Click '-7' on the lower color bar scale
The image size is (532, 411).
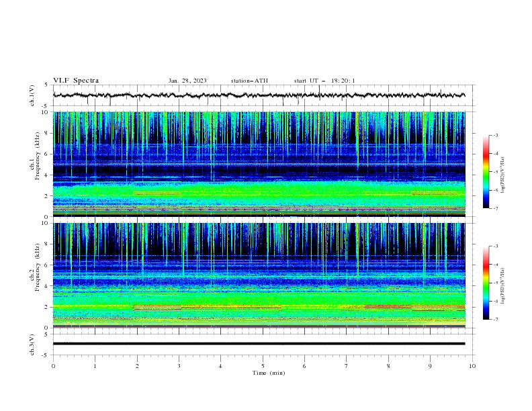tap(495, 319)
